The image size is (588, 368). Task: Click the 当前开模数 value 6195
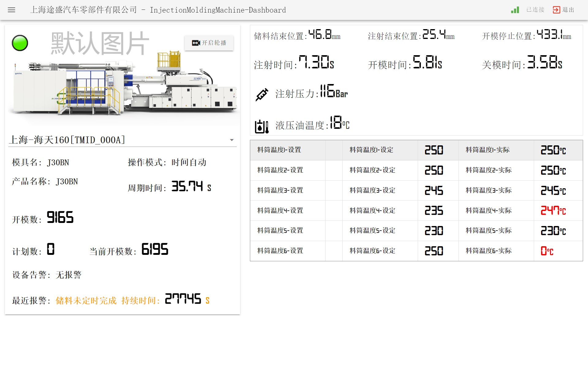coord(155,249)
